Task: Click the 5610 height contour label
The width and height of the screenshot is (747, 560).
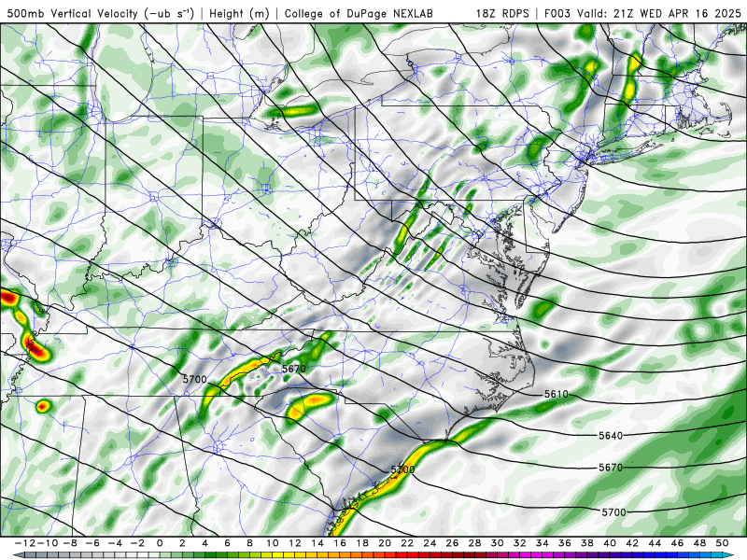Action: click(x=557, y=394)
